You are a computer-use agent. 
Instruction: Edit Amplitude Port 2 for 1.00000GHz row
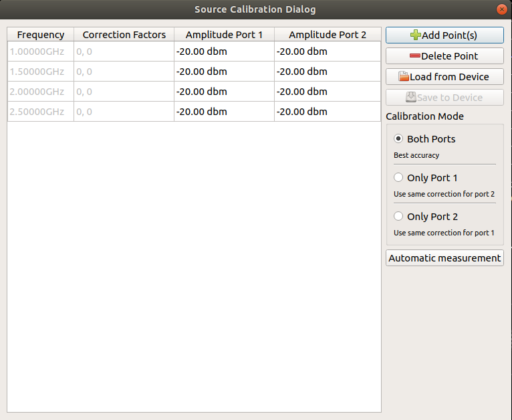pos(328,51)
